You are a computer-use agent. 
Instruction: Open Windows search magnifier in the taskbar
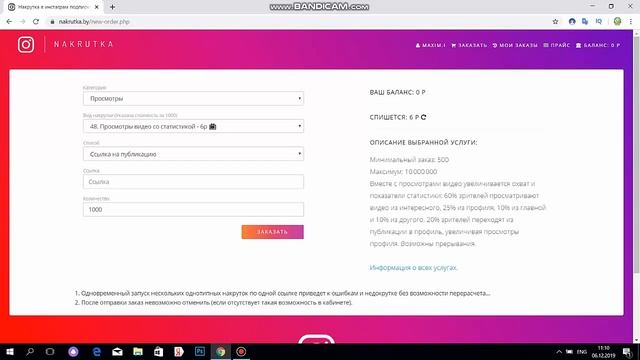[x=30, y=351]
